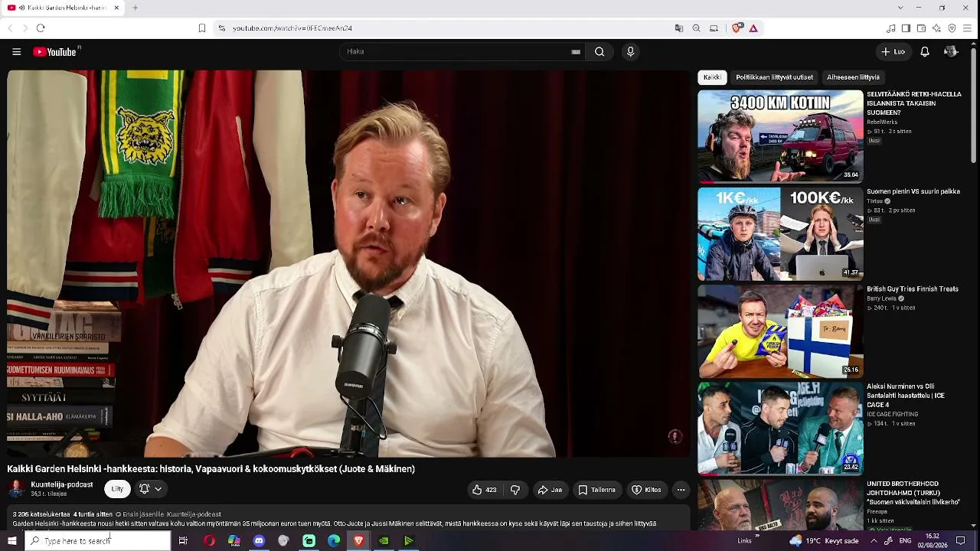980x551 pixels.
Task: Open RebelWerks channel name
Action: point(882,122)
